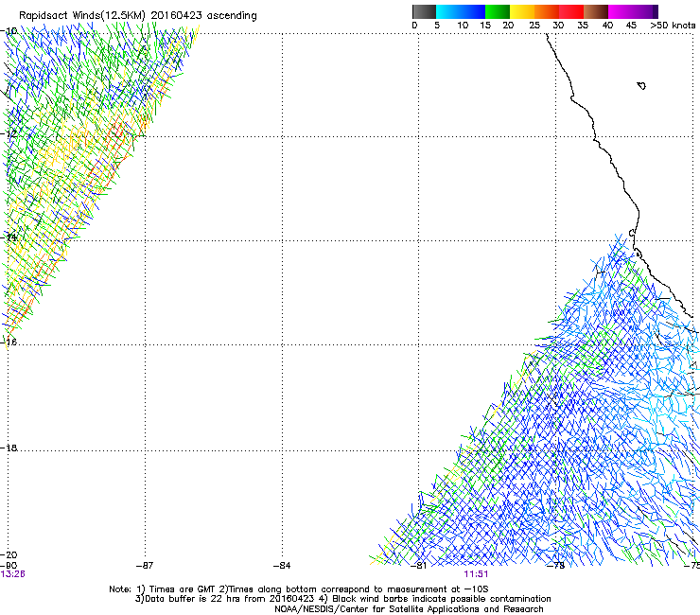Click the '>50 knots' legend label
700x615 pixels.
(673, 26)
